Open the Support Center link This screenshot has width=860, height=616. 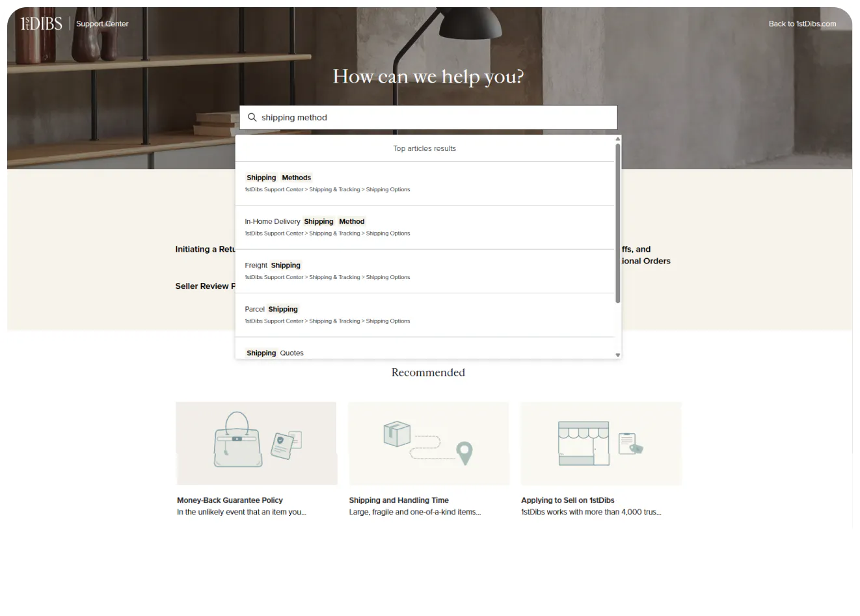click(x=102, y=24)
